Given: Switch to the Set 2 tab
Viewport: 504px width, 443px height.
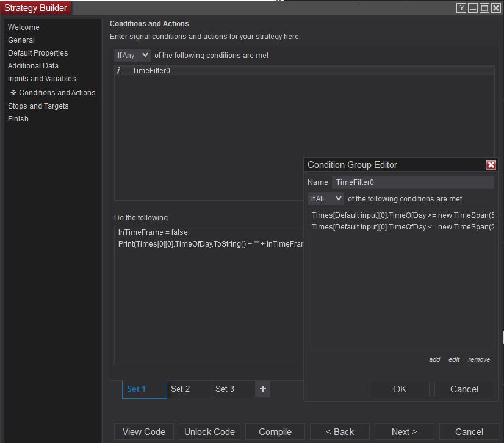Looking at the screenshot, I should tap(189, 389).
